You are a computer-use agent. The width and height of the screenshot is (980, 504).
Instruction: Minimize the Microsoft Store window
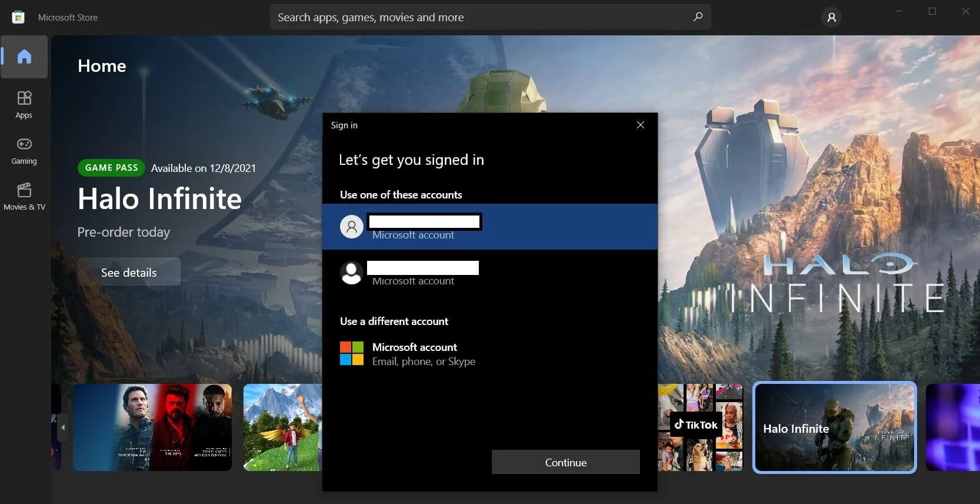(899, 11)
